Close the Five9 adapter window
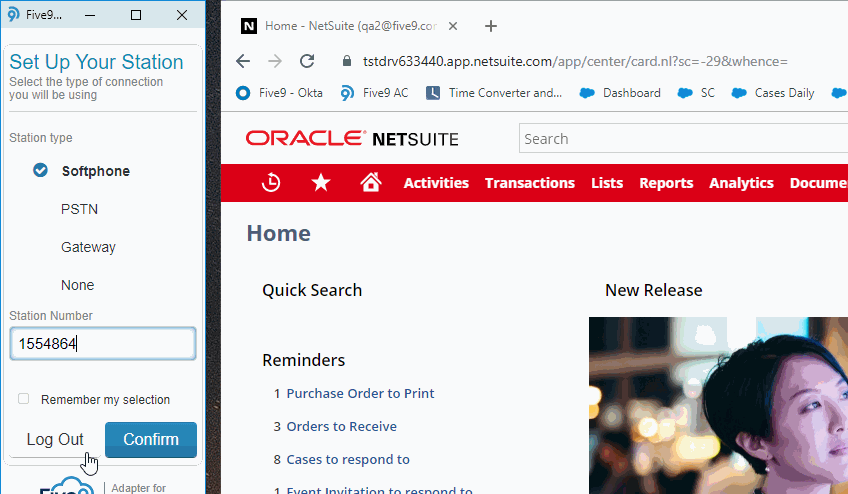The image size is (848, 494). click(182, 15)
